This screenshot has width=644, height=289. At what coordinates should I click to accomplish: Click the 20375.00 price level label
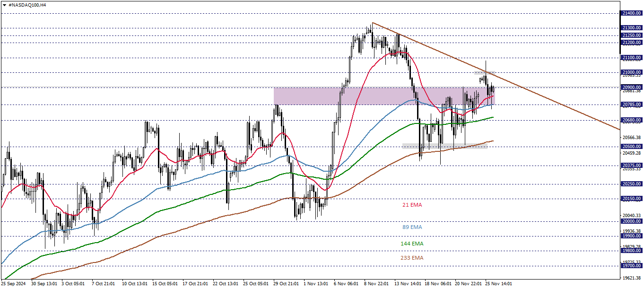632,166
